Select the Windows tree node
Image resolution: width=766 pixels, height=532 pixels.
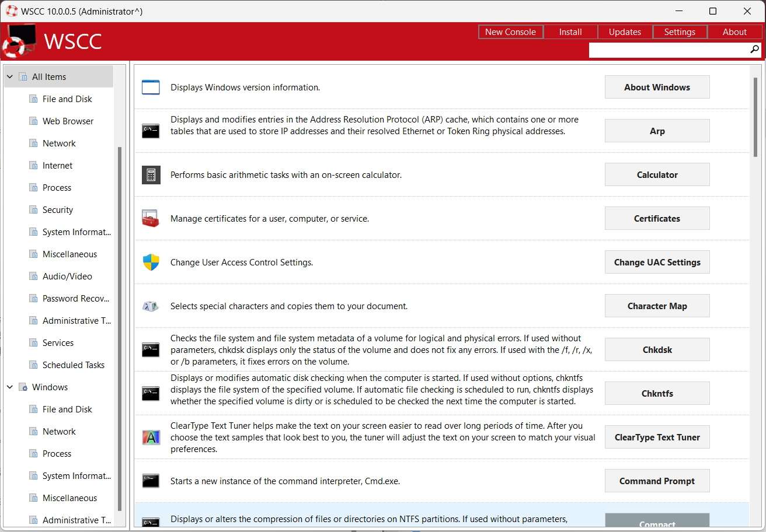50,387
